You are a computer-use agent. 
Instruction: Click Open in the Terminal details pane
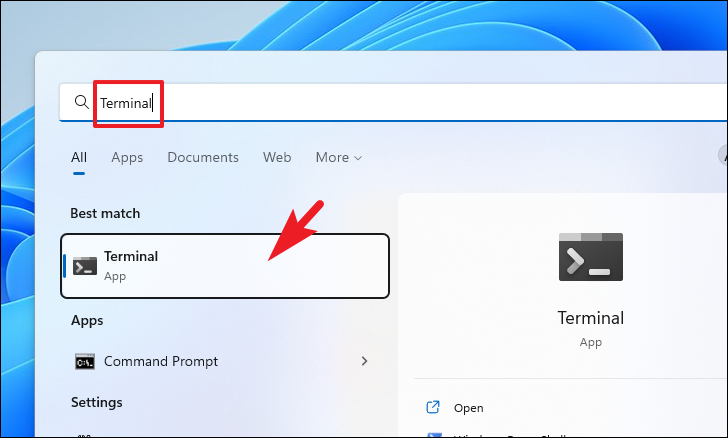click(468, 408)
